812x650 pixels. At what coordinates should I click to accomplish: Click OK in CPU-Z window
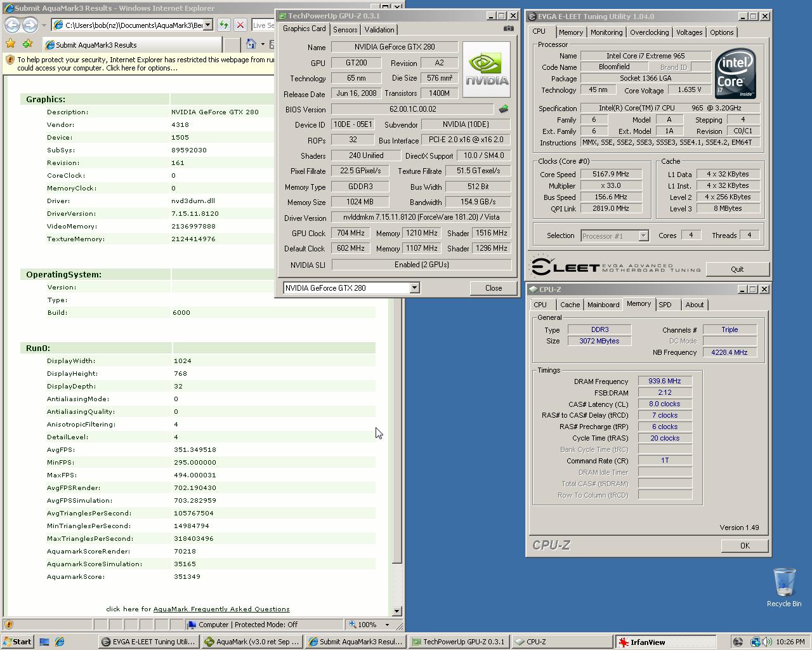pos(745,546)
